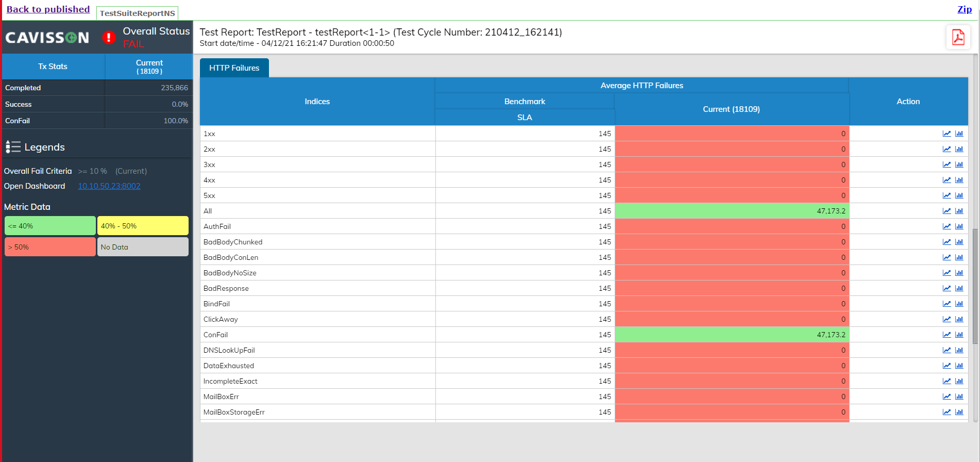Click the Metric Data heading
The height and width of the screenshot is (462, 980).
point(27,207)
